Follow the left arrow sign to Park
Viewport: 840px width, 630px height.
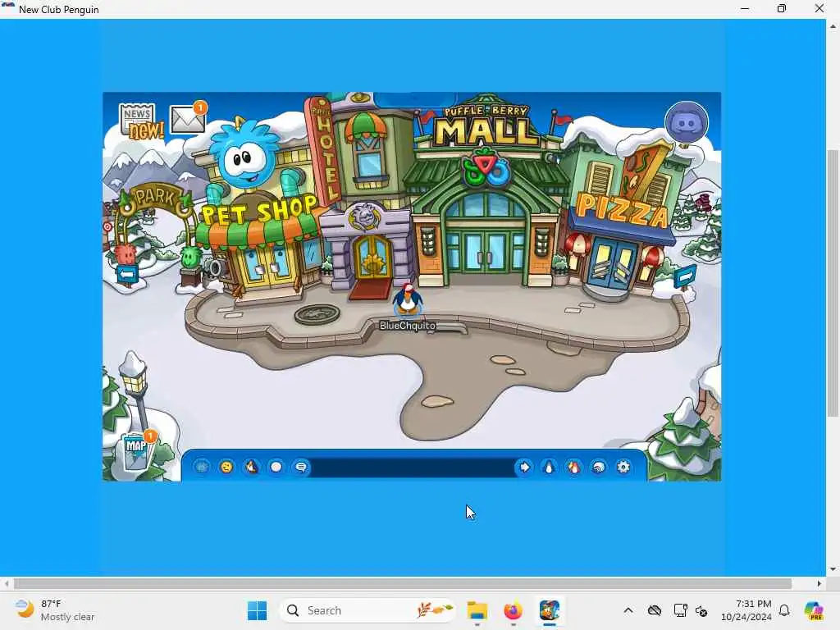pos(127,275)
